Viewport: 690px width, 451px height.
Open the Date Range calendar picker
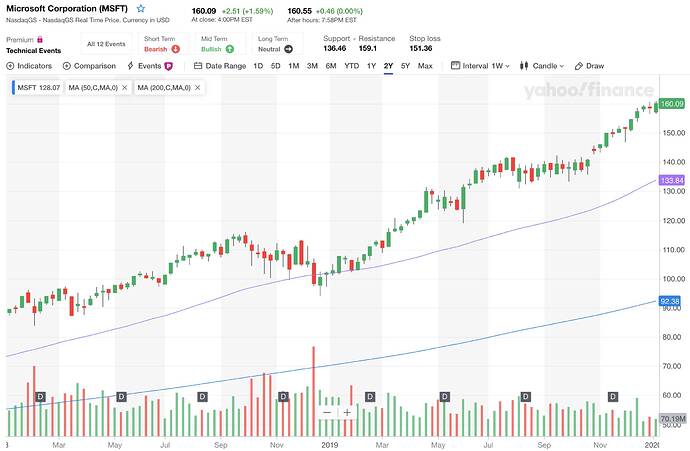(x=219, y=66)
